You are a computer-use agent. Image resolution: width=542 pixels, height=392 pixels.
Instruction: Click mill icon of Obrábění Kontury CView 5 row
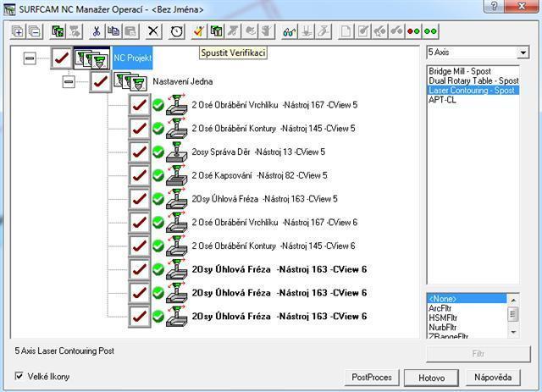(x=177, y=128)
